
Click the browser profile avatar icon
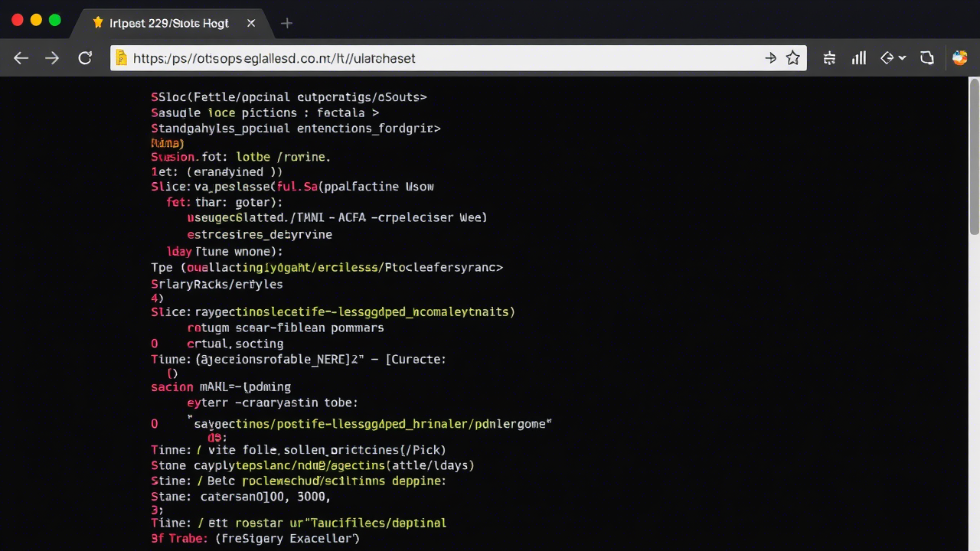959,57
